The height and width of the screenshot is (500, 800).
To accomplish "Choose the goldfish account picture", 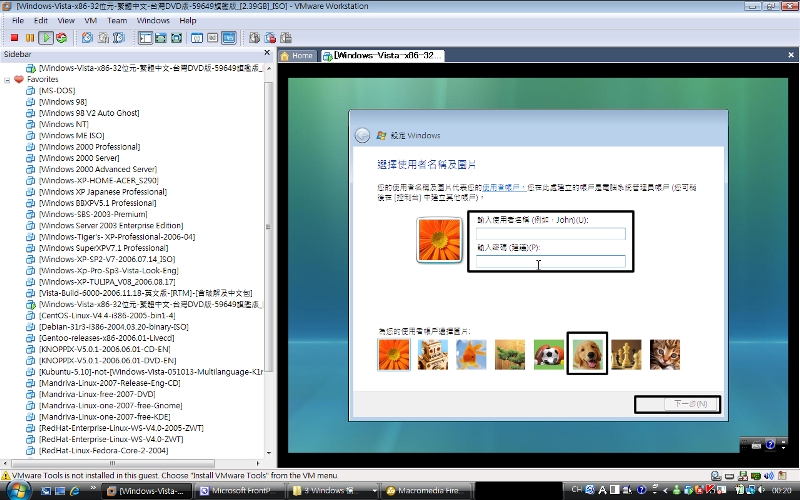I will click(471, 355).
